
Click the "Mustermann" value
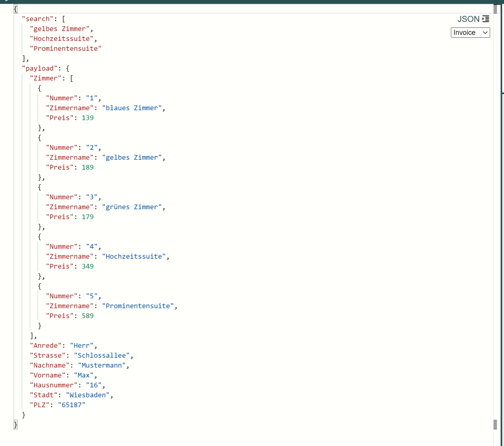[x=102, y=366]
